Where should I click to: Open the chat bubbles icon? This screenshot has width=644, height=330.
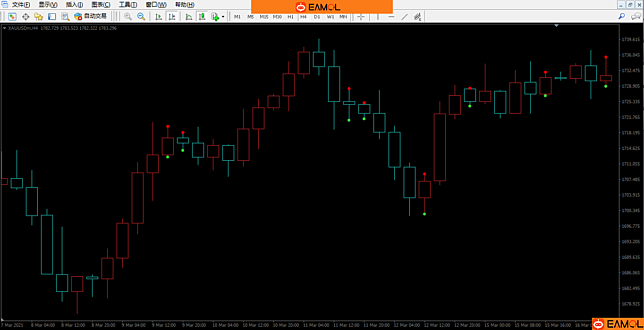tap(636, 16)
